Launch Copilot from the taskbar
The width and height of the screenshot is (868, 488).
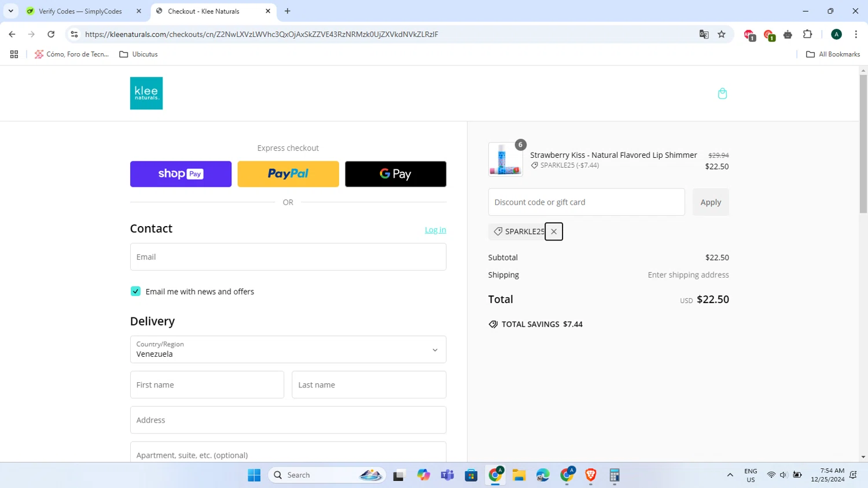(x=424, y=475)
